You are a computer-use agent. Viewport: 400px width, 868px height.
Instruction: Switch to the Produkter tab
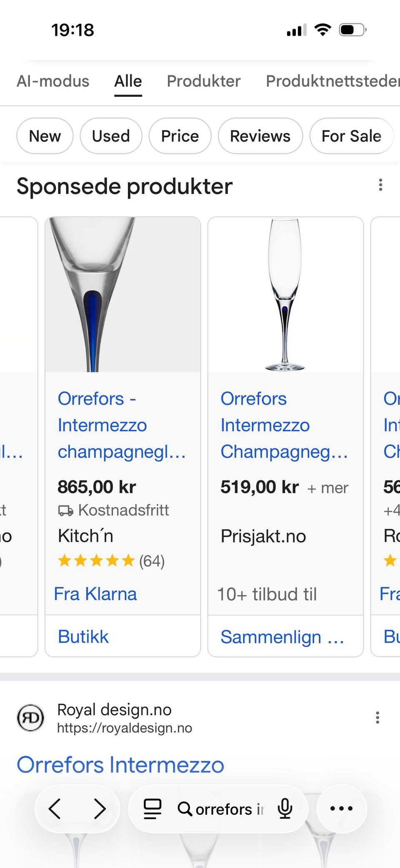coord(204,81)
